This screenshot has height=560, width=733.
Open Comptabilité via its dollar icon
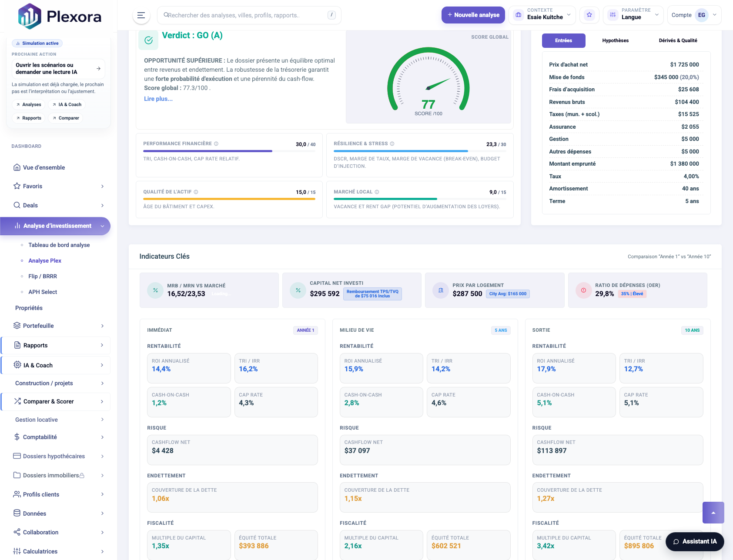pyautogui.click(x=17, y=437)
